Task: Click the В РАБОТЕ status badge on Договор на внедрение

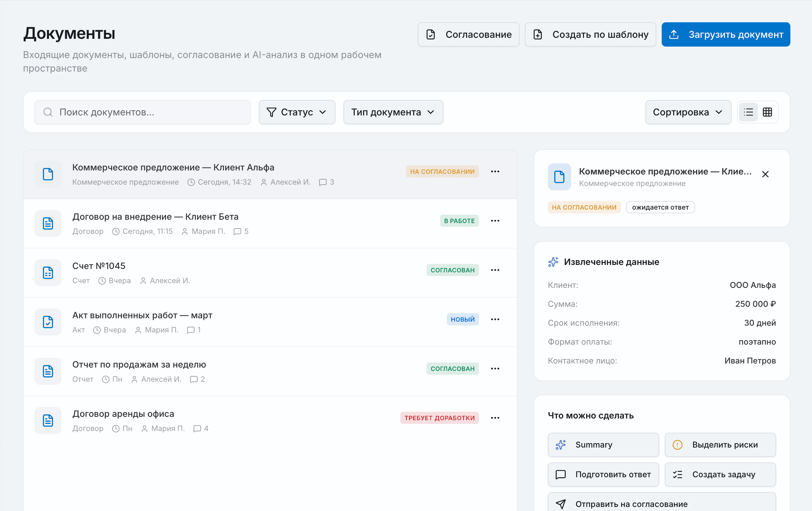Action: (459, 220)
